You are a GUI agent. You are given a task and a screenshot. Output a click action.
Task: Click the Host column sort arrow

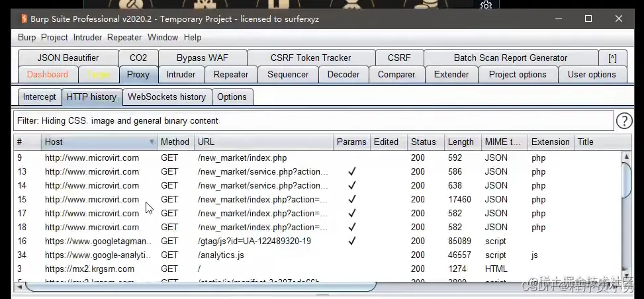(152, 142)
